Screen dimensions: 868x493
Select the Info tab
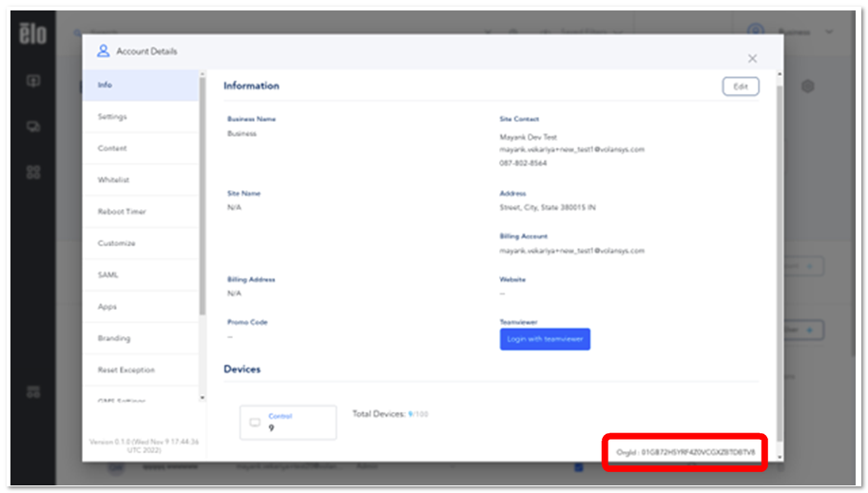click(x=141, y=85)
